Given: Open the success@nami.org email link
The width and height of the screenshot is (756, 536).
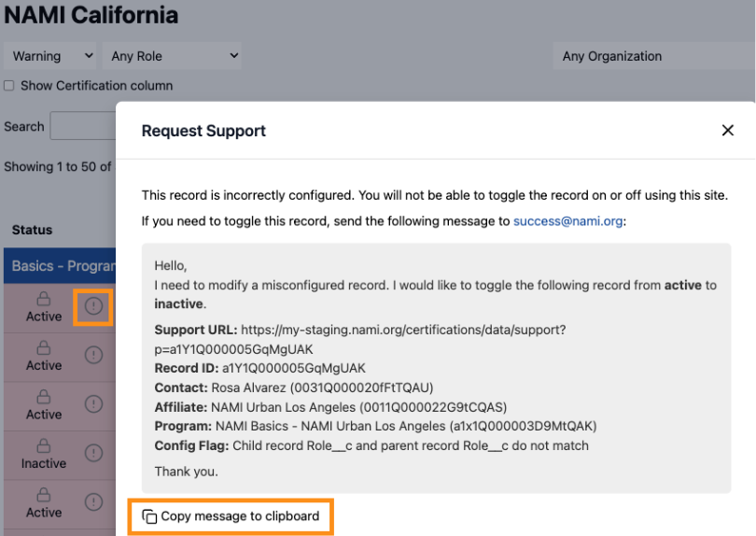Looking at the screenshot, I should 567,221.
